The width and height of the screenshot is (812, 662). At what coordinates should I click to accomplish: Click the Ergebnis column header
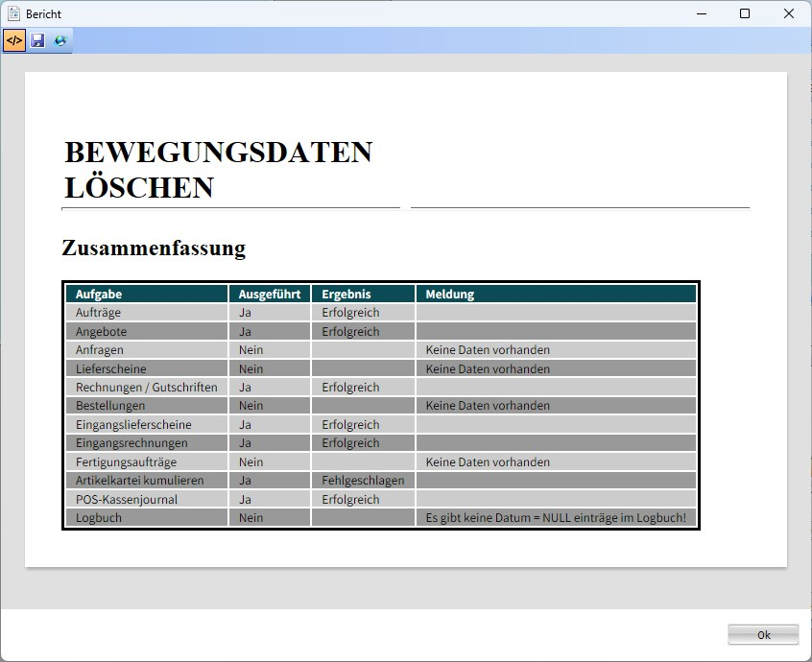pyautogui.click(x=346, y=295)
